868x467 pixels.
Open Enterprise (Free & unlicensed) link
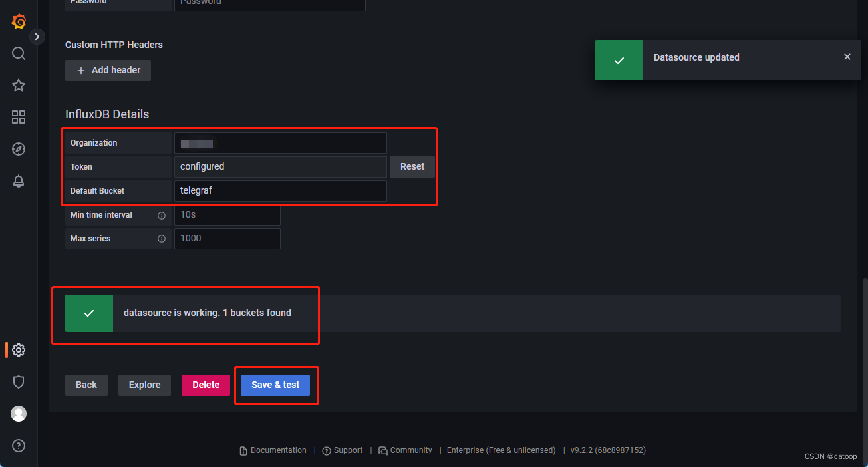click(501, 450)
